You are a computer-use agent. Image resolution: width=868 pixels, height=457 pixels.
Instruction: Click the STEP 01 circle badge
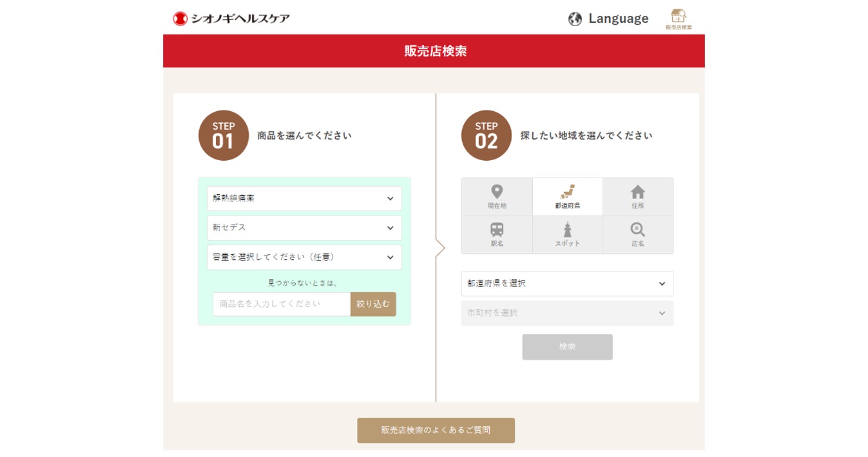tap(224, 135)
